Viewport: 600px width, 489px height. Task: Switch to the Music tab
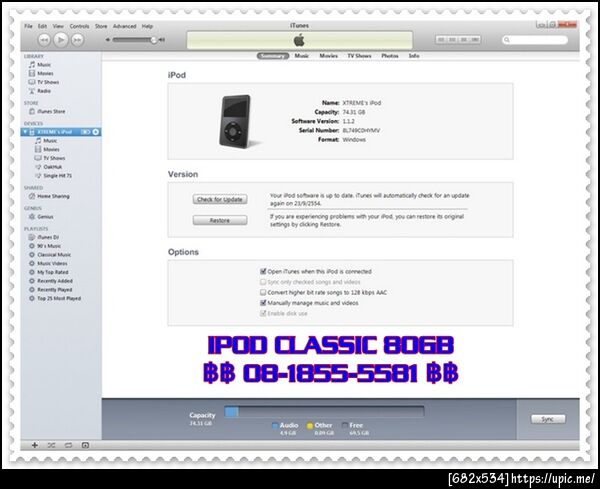(302, 56)
